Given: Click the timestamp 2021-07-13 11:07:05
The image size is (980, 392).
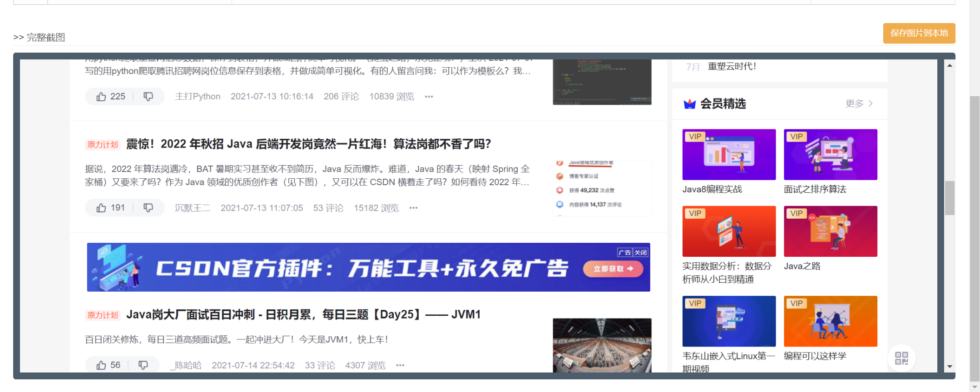Looking at the screenshot, I should 262,208.
